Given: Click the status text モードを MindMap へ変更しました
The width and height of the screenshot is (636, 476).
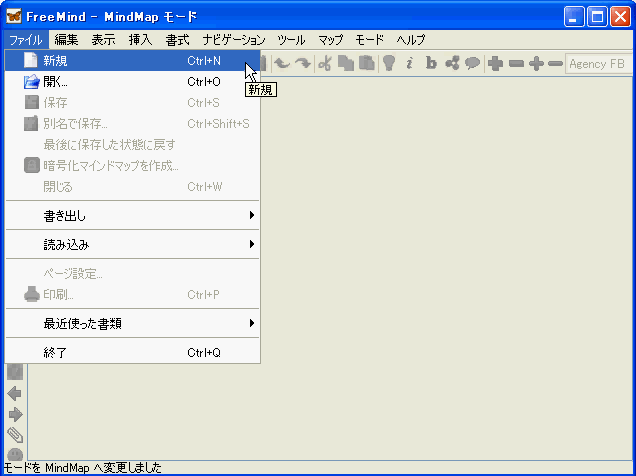Looking at the screenshot, I should [82, 468].
